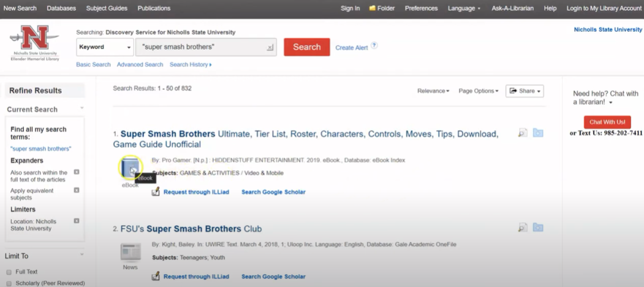Image resolution: width=644 pixels, height=287 pixels.
Task: Remove Apply equivalent subjects expander
Action: 77,190
